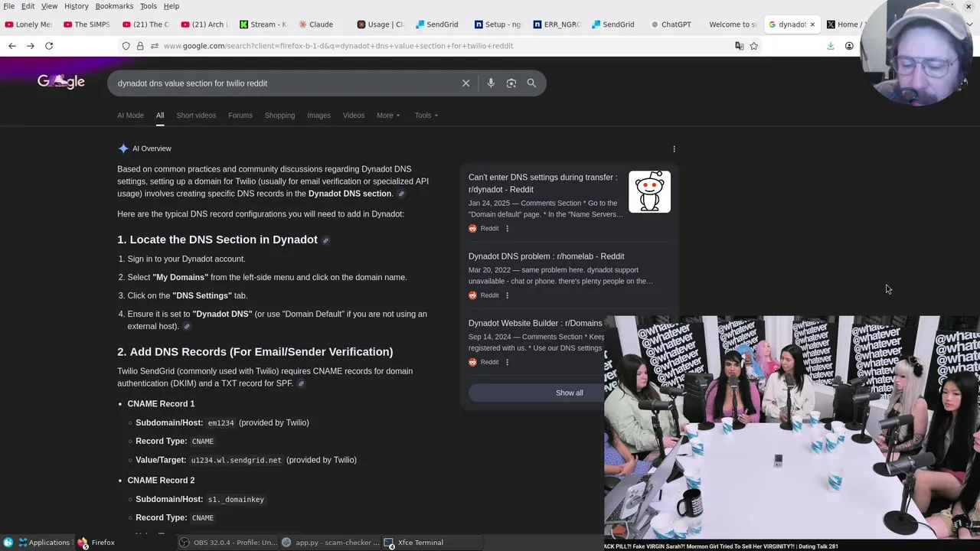This screenshot has height=551, width=980.
Task: Open the Google logo homepage
Action: tap(61, 82)
